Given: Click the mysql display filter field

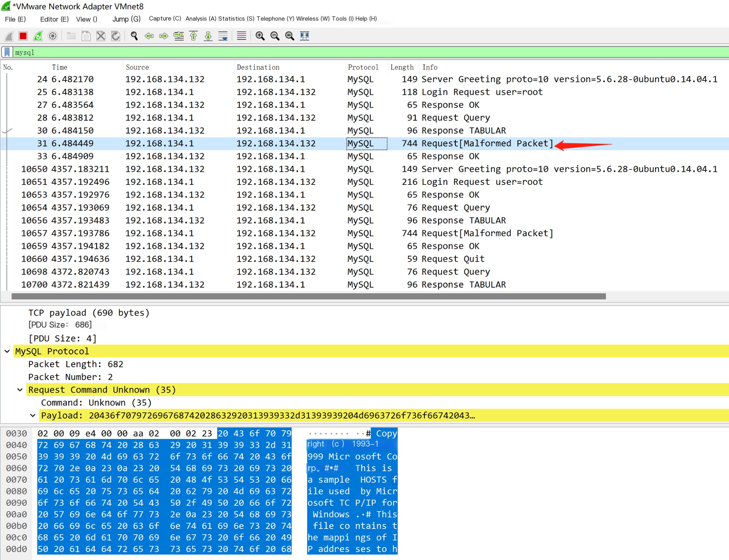Looking at the screenshot, I should (370, 52).
